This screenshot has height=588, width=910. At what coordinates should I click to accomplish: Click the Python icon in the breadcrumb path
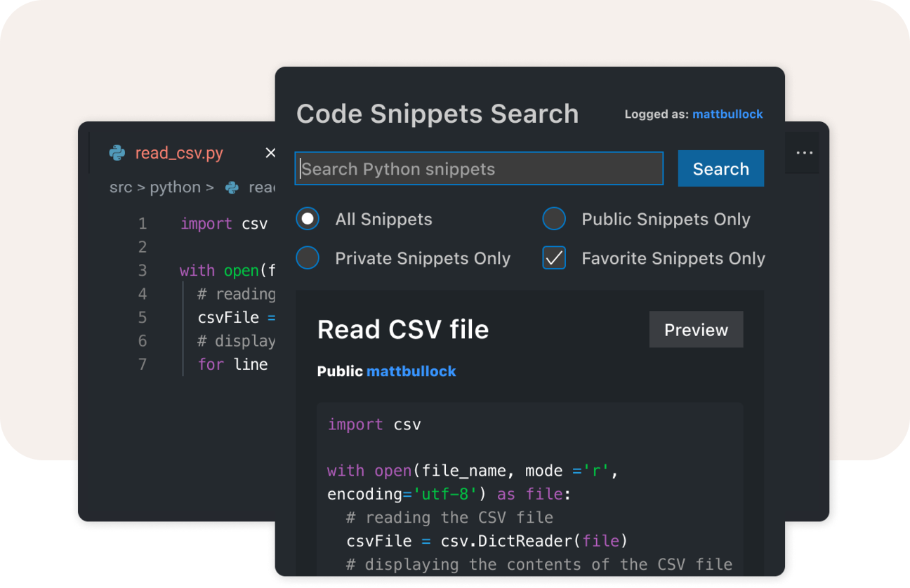click(x=232, y=187)
